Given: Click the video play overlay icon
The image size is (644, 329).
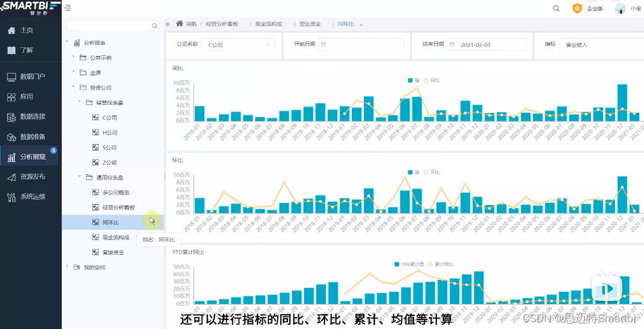Looking at the screenshot, I should tap(607, 289).
